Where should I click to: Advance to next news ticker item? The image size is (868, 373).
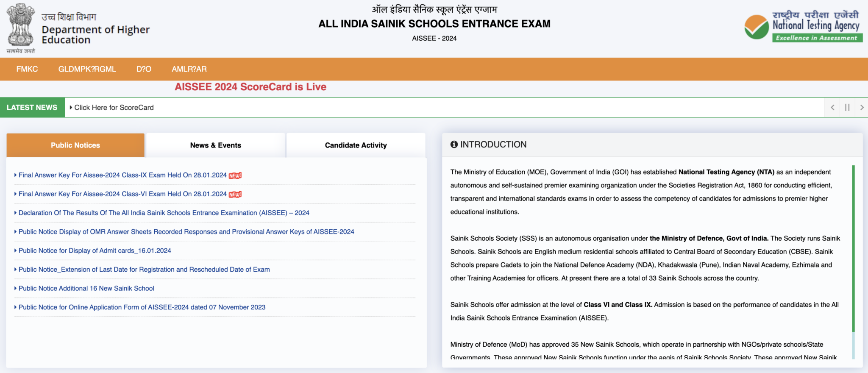click(862, 108)
